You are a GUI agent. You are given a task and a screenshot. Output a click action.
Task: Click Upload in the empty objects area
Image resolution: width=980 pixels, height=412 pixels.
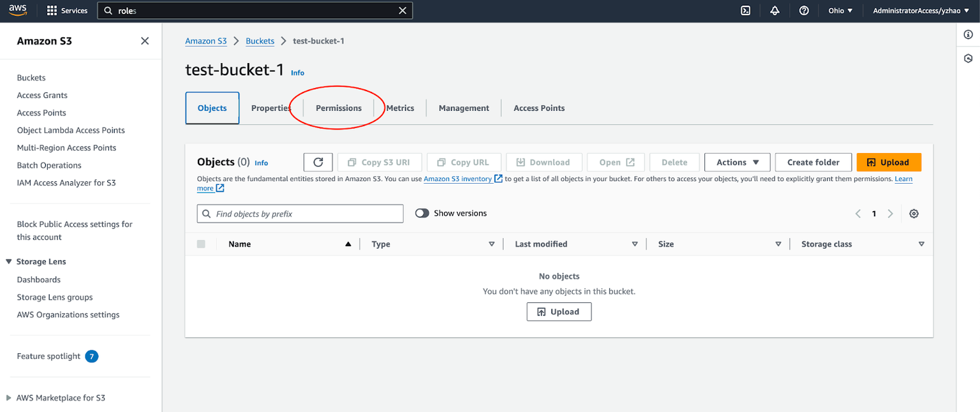(559, 312)
